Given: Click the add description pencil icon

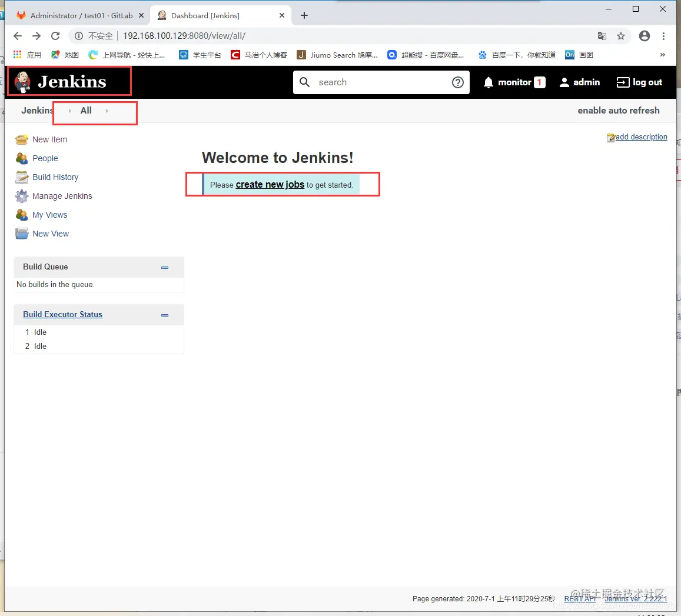Looking at the screenshot, I should pyautogui.click(x=610, y=138).
